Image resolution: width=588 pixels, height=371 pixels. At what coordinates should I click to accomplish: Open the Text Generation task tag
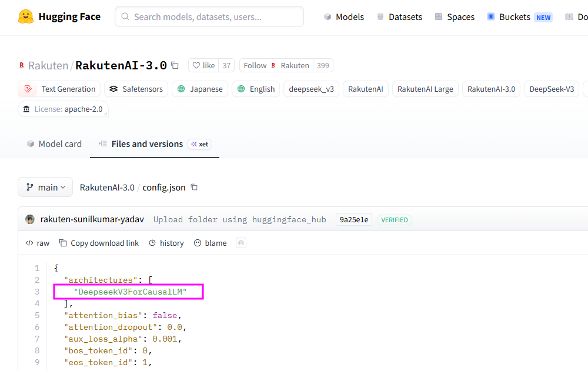coord(59,89)
